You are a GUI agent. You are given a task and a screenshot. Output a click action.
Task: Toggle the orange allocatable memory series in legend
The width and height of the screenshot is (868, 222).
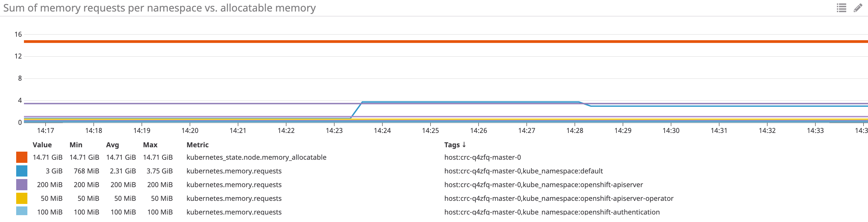(21, 157)
